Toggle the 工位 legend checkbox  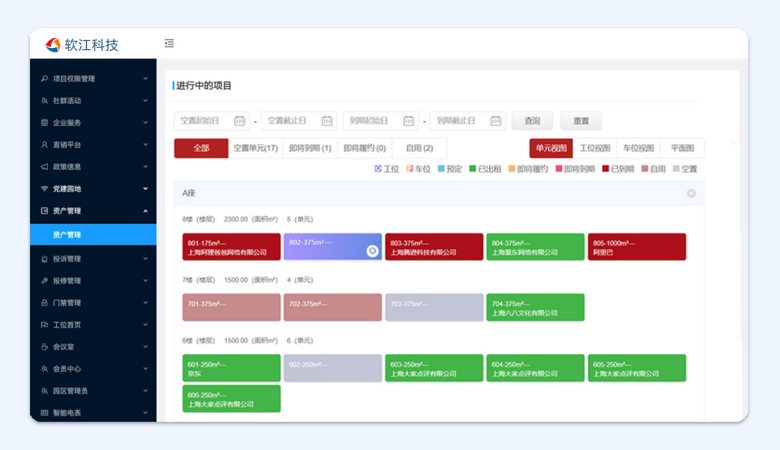[x=378, y=169]
